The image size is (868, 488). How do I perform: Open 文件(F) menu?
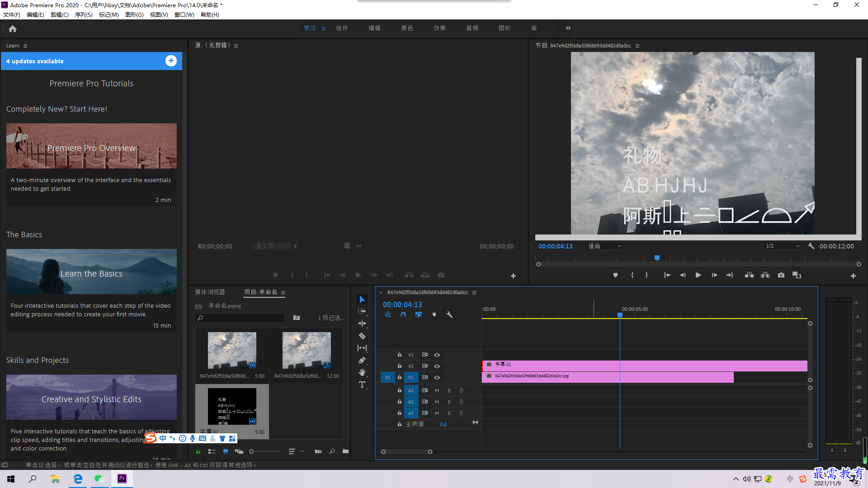[12, 15]
